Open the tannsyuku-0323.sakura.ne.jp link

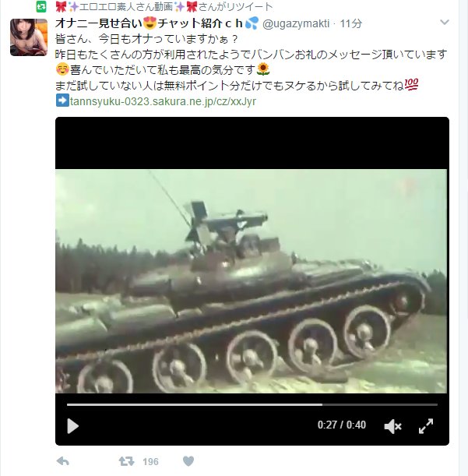click(x=163, y=101)
